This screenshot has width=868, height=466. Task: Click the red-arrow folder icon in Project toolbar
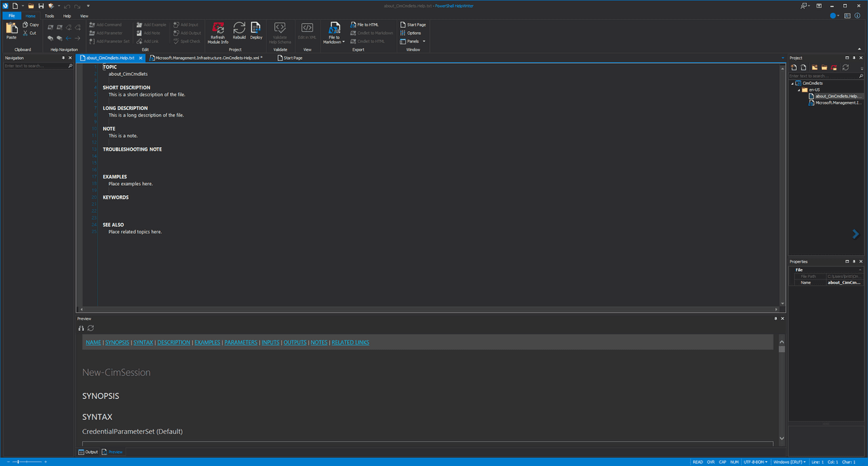pos(834,67)
